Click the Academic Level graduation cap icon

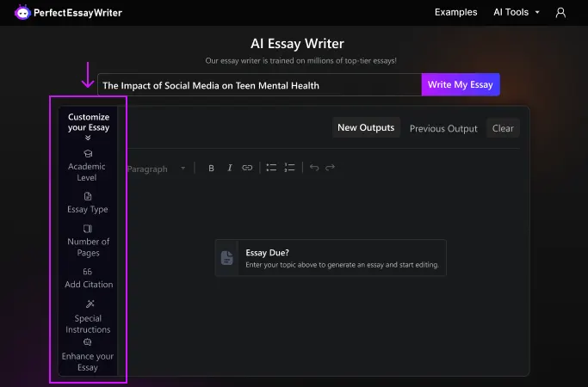[88, 154]
